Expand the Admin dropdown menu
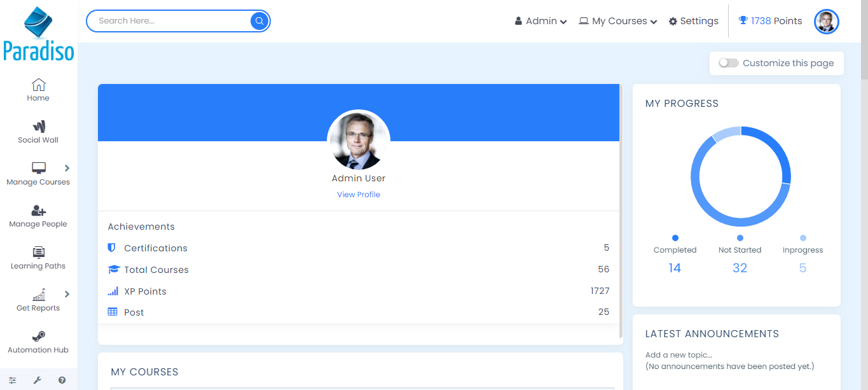 [541, 21]
